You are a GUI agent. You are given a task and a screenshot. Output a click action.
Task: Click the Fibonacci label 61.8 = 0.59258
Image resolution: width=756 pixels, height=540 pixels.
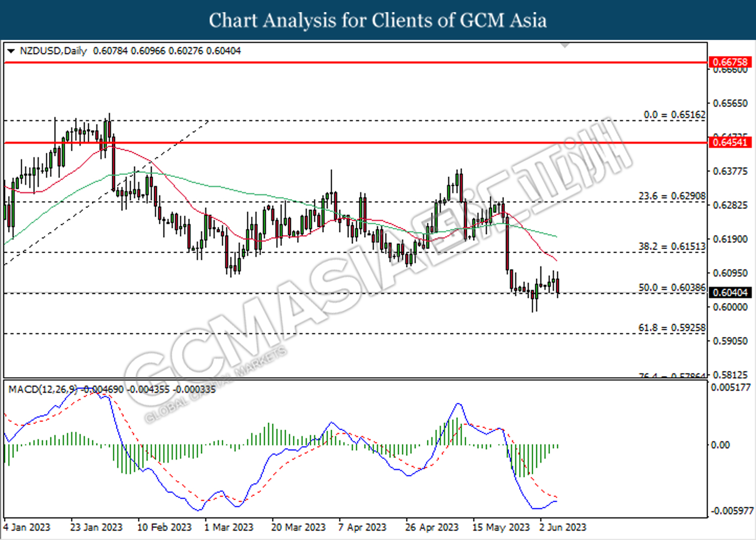pos(672,328)
